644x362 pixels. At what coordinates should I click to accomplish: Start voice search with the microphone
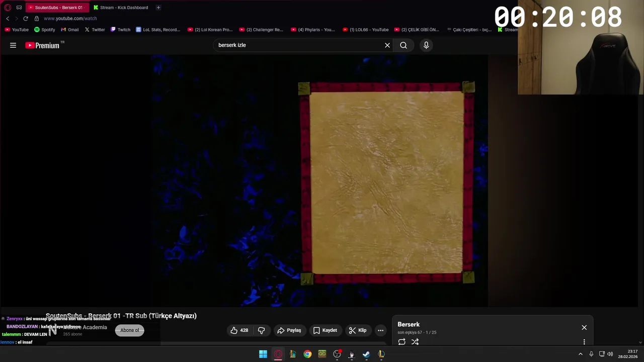point(426,45)
